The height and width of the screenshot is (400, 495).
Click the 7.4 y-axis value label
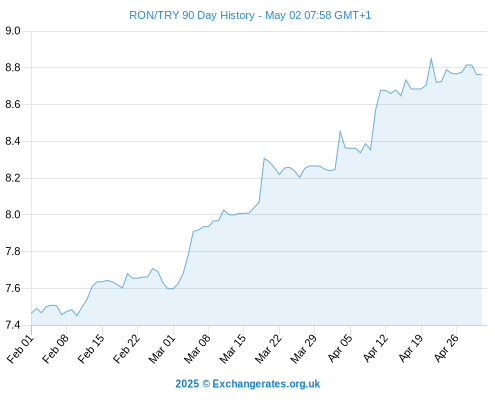(13, 325)
